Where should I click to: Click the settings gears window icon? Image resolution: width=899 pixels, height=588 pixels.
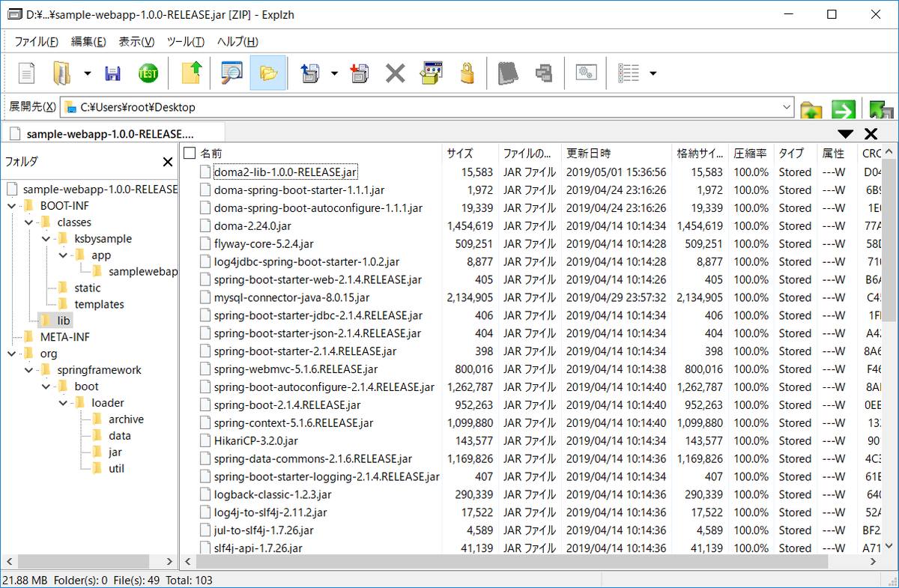click(x=586, y=73)
